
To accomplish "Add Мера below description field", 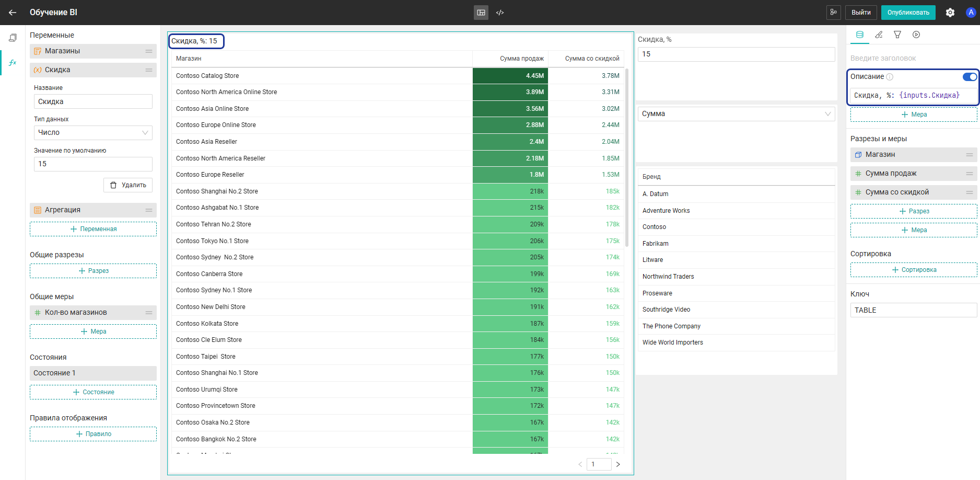I will pyautogui.click(x=914, y=115).
